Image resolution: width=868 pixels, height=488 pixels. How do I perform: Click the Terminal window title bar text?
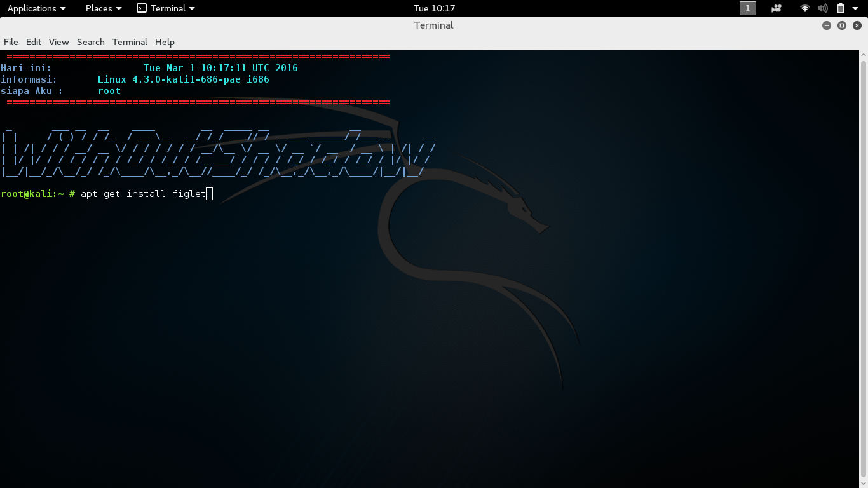point(434,25)
